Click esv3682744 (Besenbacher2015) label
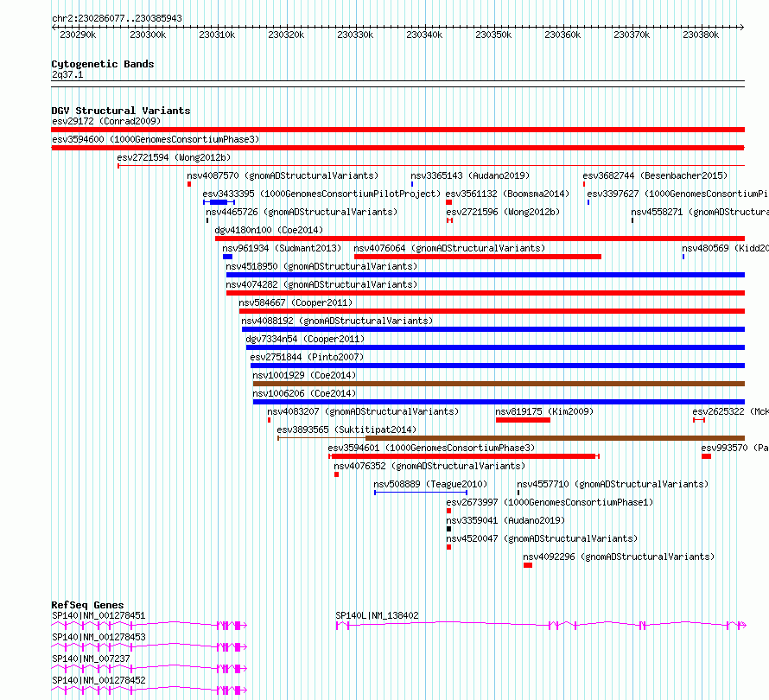Image resolution: width=769 pixels, height=700 pixels. click(x=655, y=175)
